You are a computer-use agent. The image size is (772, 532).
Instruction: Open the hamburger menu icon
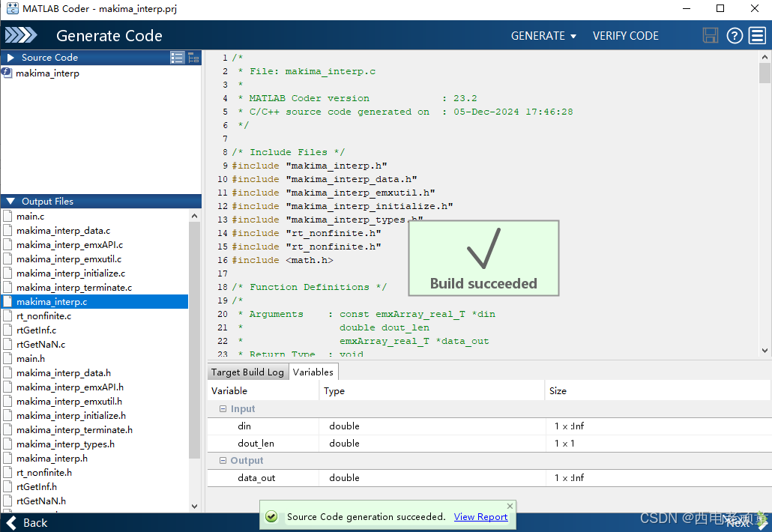[x=757, y=35]
